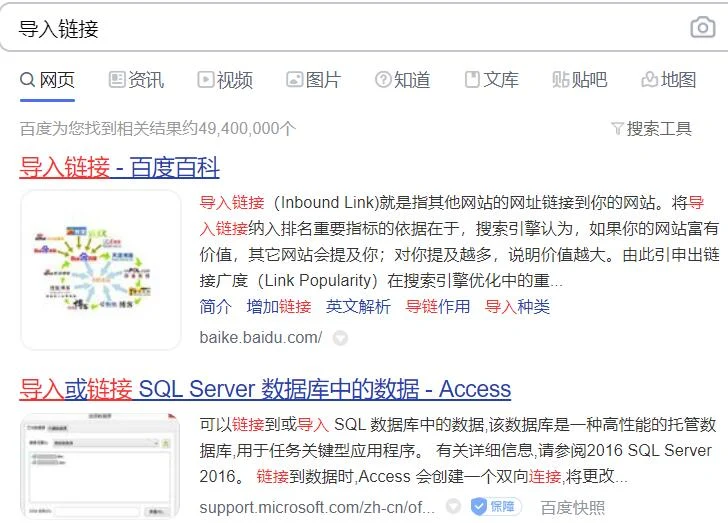Click the 保障 shield badge
Viewport: 728px width, 523px height.
(495, 506)
